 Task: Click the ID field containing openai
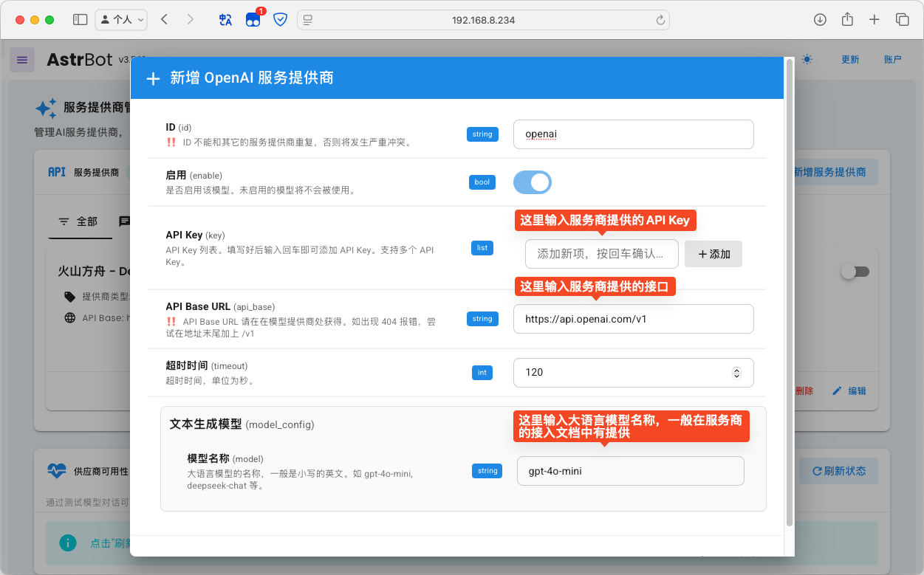point(633,134)
